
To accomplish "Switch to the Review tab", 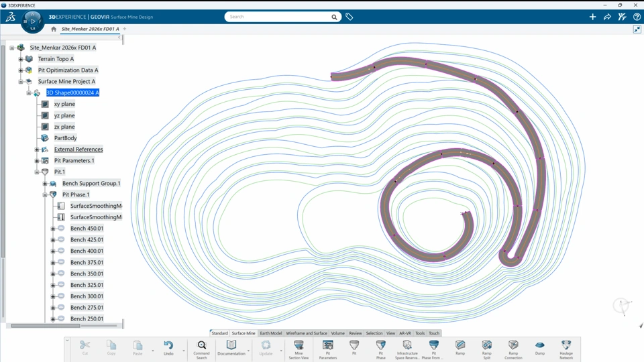I will (356, 333).
